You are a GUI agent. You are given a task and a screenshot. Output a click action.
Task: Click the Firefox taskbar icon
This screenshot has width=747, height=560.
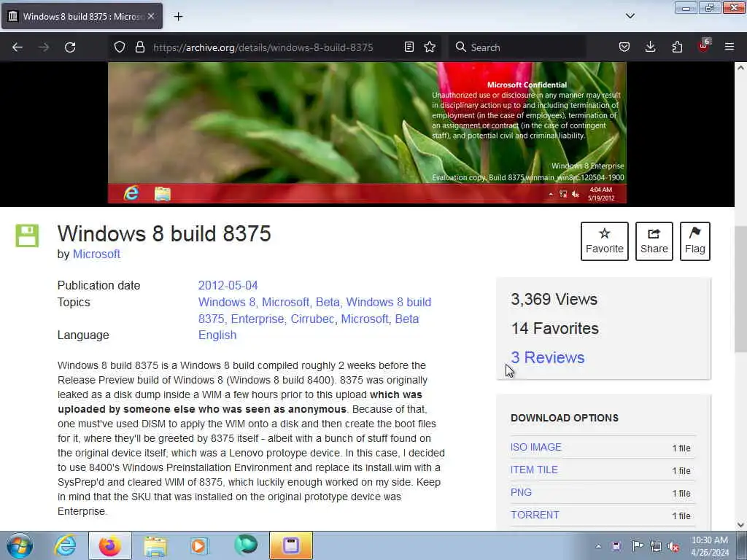tap(110, 545)
